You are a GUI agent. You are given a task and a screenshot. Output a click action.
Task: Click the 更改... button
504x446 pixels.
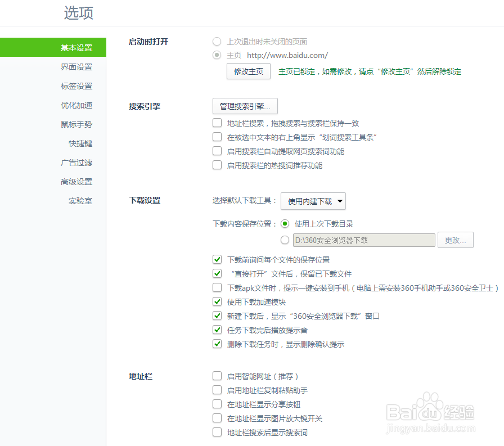coord(456,240)
